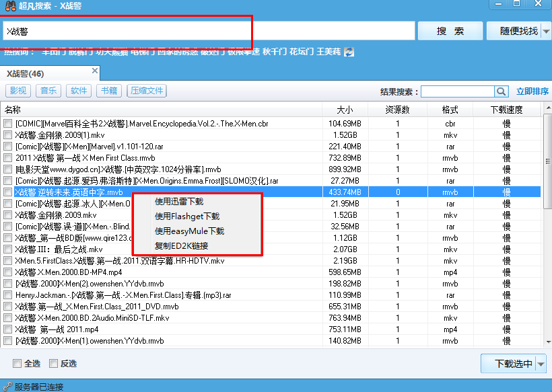Click the refresh hot-words icon
Viewport: 552px width, 392px height.
pyautogui.click(x=349, y=52)
